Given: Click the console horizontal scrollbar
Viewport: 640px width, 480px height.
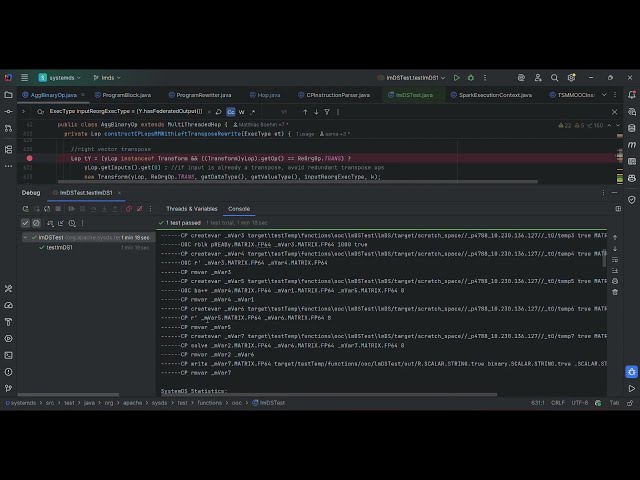Looking at the screenshot, I should click(329, 395).
